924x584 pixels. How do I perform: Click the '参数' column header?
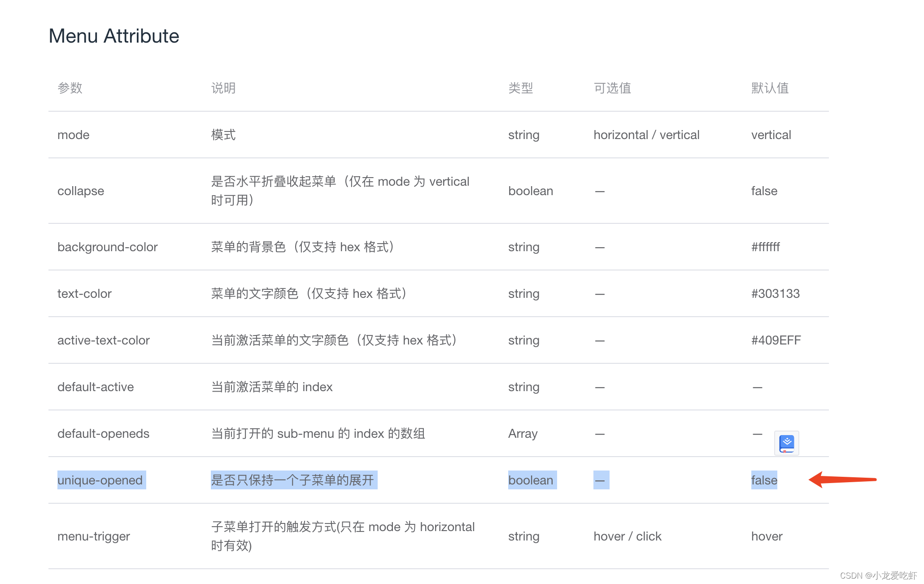click(70, 88)
